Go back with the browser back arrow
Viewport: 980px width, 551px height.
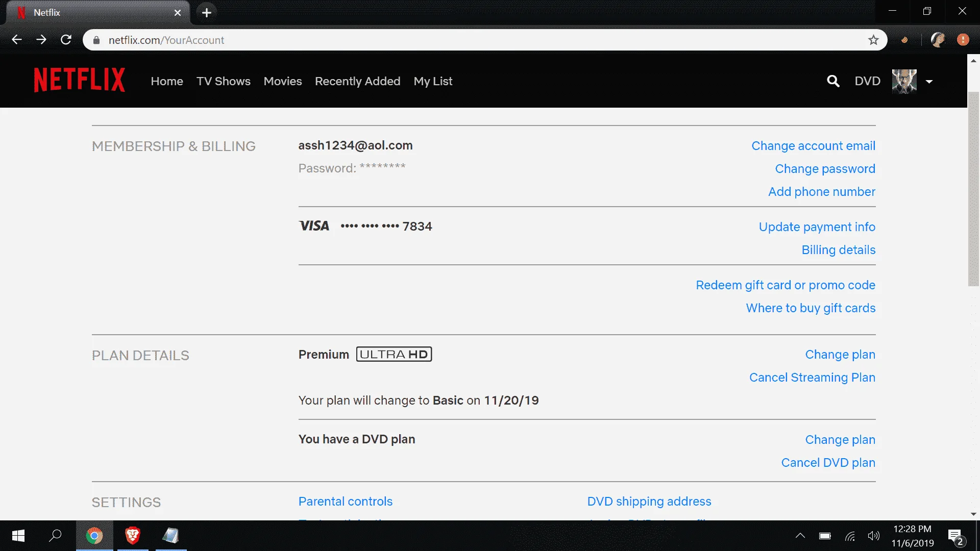pos(17,40)
